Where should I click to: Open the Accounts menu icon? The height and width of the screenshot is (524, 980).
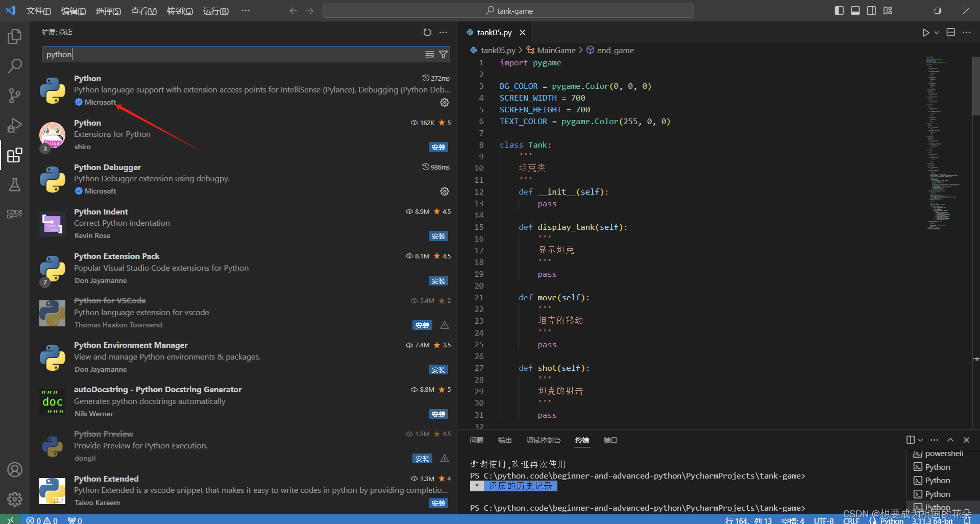(15, 469)
